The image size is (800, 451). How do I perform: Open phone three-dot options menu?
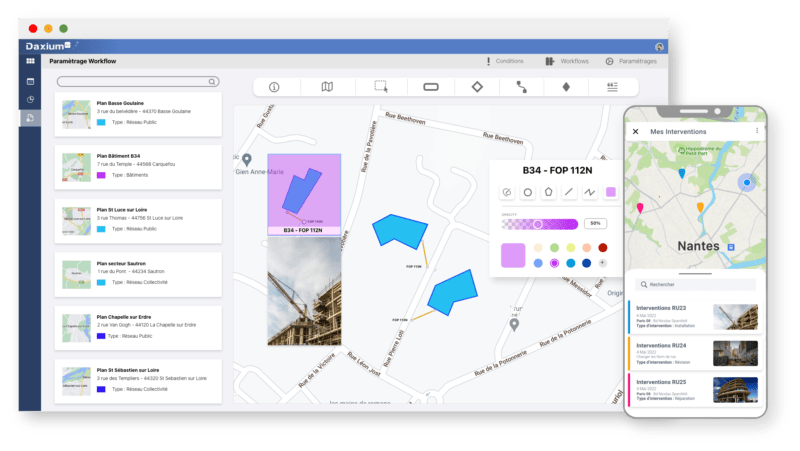point(757,131)
